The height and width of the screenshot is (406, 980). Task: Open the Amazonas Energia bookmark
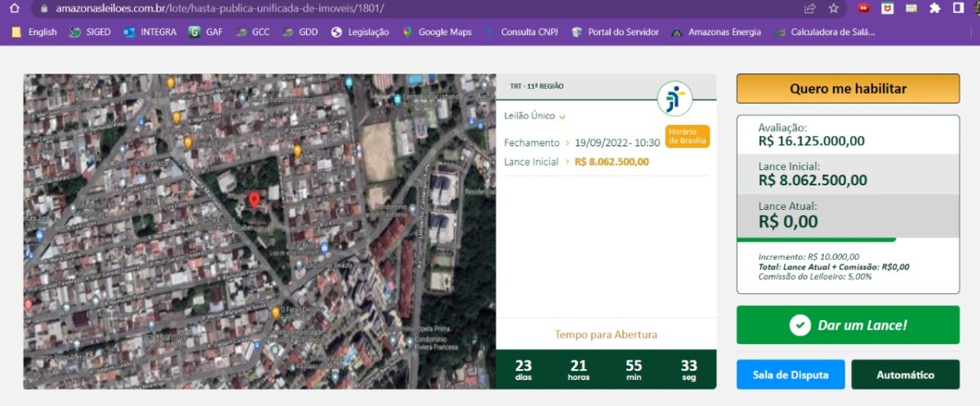pyautogui.click(x=715, y=32)
